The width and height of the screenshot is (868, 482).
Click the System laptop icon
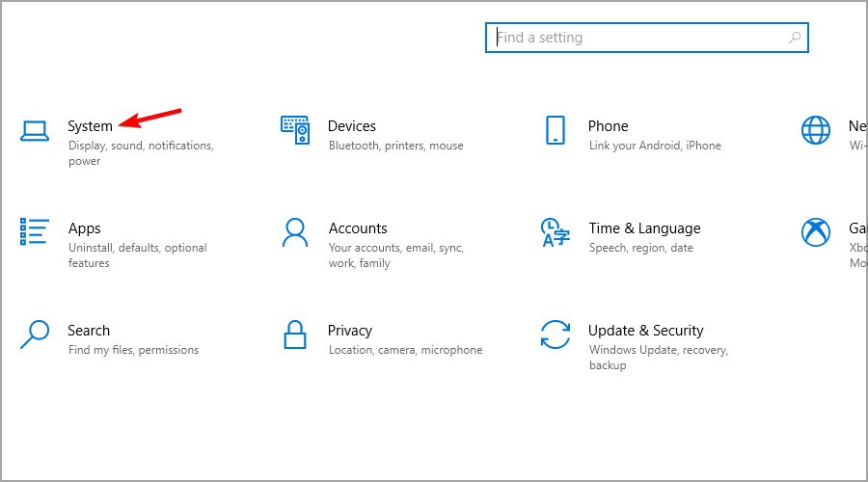[35, 131]
